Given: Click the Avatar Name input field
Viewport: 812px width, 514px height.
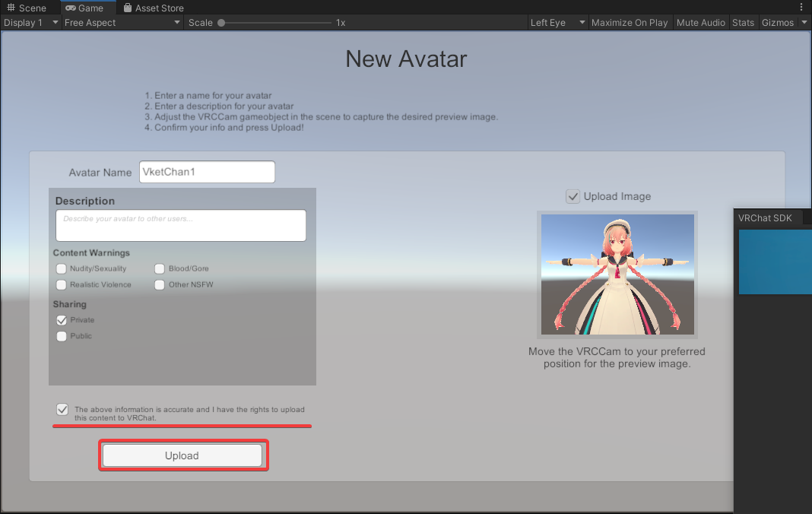Looking at the screenshot, I should (x=207, y=172).
